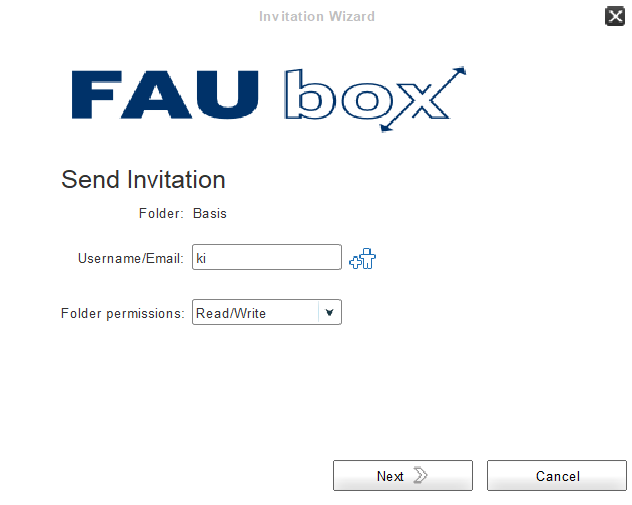Expand permissions list using the down arrow
Image resolution: width=632 pixels, height=505 pixels.
(x=330, y=312)
